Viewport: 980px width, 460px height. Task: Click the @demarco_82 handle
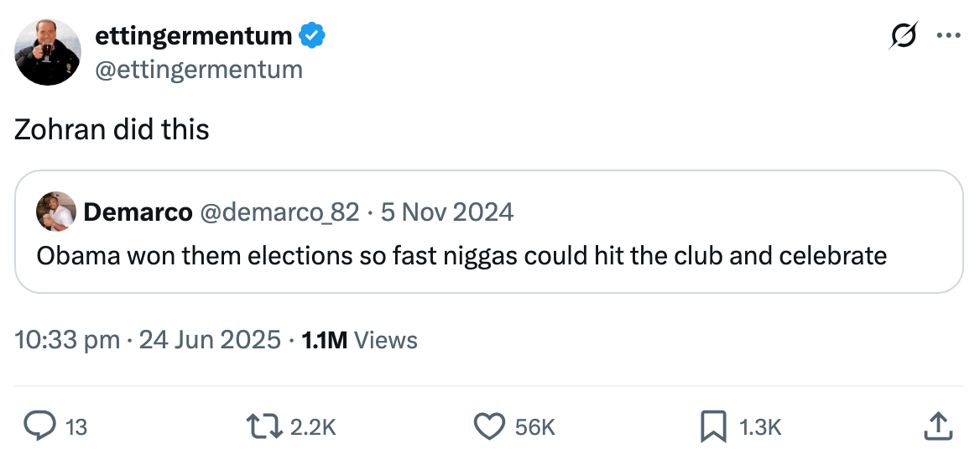(x=279, y=212)
